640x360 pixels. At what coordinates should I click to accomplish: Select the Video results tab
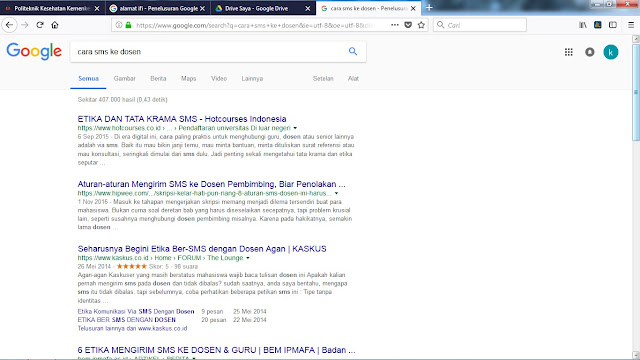(x=219, y=78)
